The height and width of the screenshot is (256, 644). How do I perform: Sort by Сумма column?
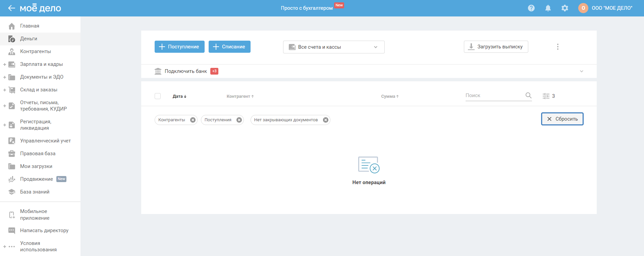pos(390,96)
